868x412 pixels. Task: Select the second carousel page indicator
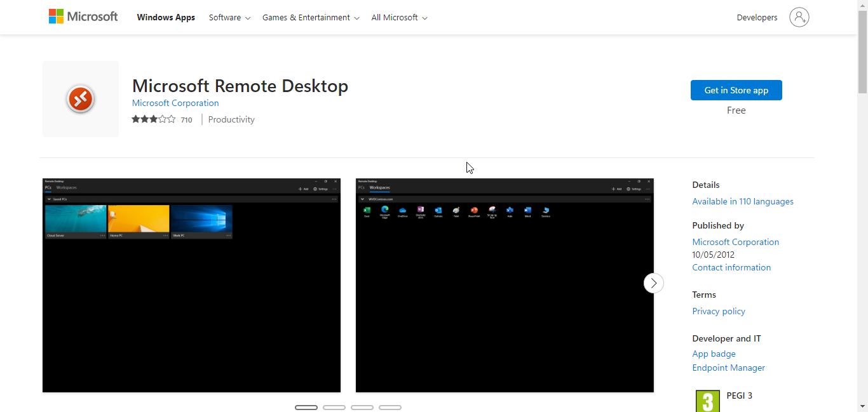334,408
